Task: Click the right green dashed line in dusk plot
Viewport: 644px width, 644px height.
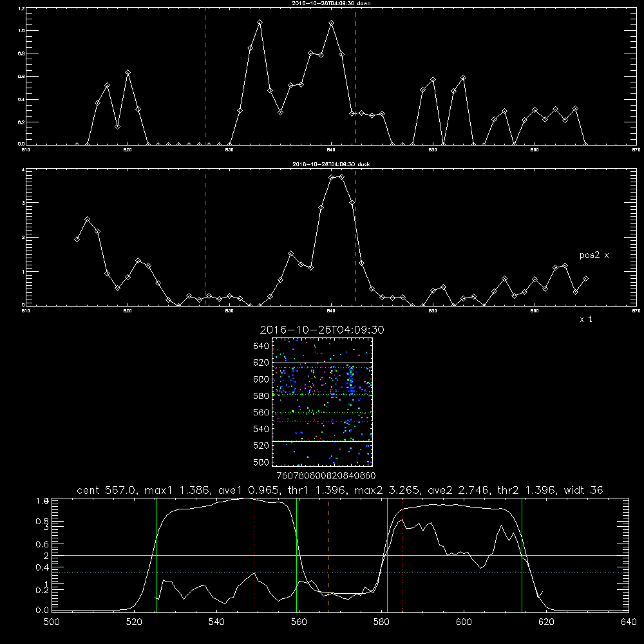Action: (x=355, y=237)
